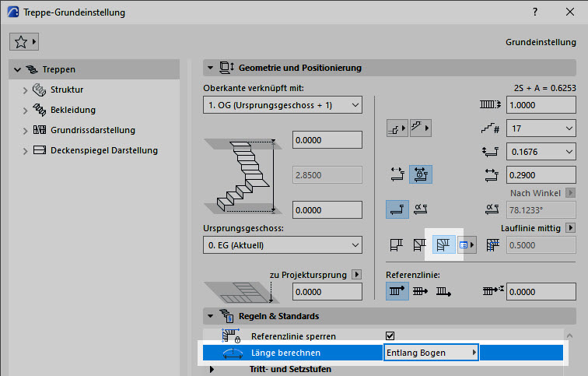Open the Oberkante verknüpft mit dropdown
The height and width of the screenshot is (376, 588).
pos(282,105)
